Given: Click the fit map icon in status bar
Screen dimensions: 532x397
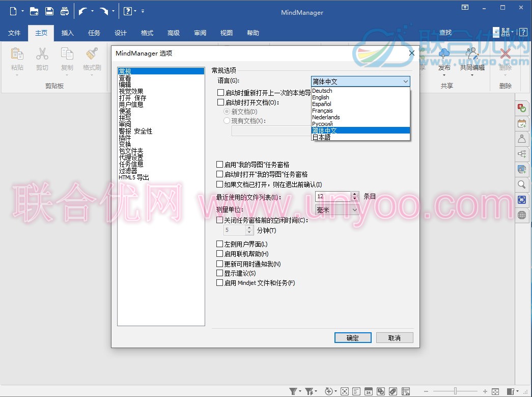Looking at the screenshot, I should pos(495,391).
